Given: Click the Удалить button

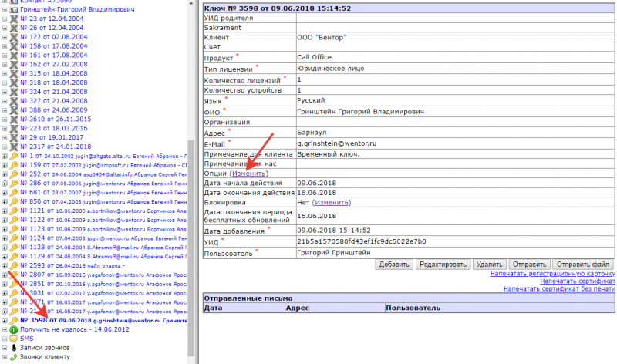Looking at the screenshot, I should click(489, 265).
